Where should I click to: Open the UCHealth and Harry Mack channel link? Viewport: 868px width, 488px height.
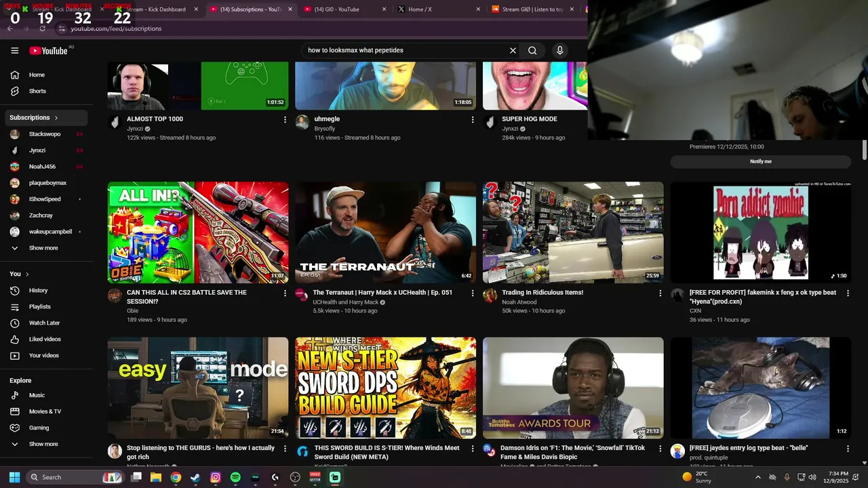tap(345, 302)
